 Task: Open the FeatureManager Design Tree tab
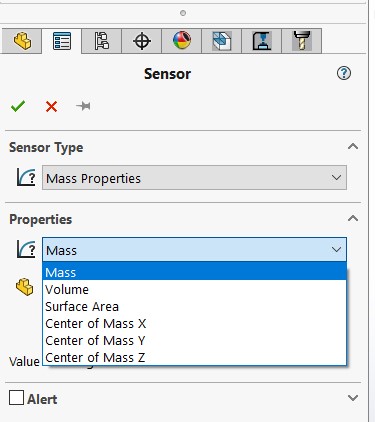click(22, 41)
